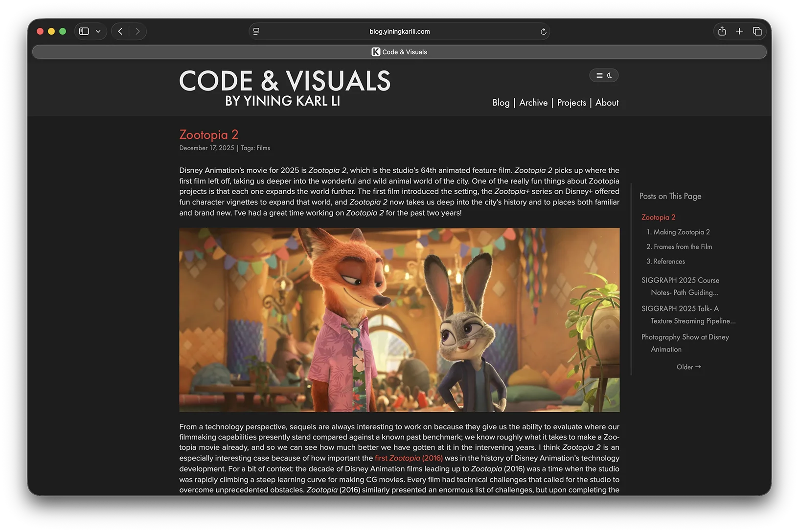Open page settings icon in address bar
The height and width of the screenshot is (532, 799).
[x=256, y=31]
